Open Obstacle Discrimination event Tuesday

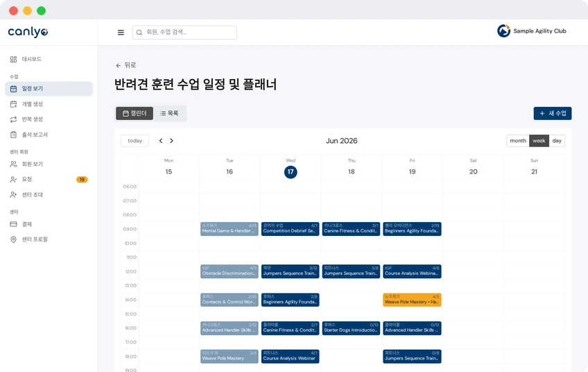229,271
